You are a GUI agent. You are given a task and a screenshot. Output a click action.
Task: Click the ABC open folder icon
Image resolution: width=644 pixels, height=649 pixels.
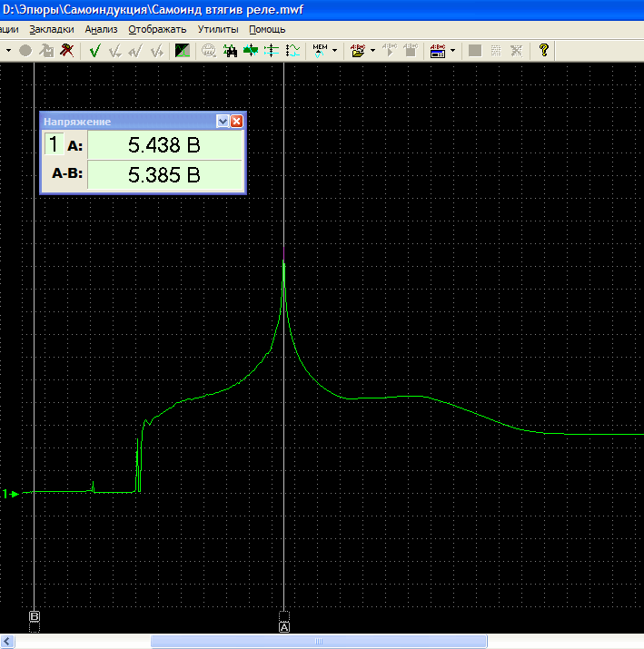click(x=358, y=51)
